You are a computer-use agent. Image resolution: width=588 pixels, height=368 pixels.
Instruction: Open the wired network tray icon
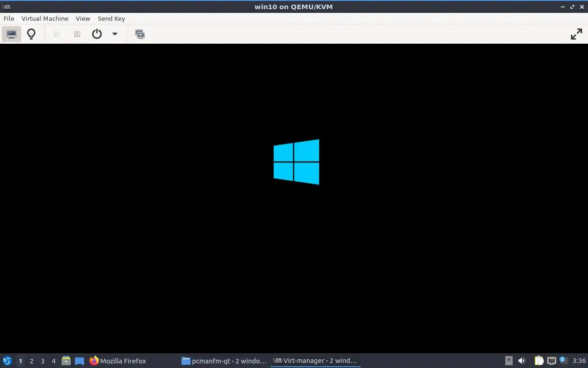(x=551, y=361)
